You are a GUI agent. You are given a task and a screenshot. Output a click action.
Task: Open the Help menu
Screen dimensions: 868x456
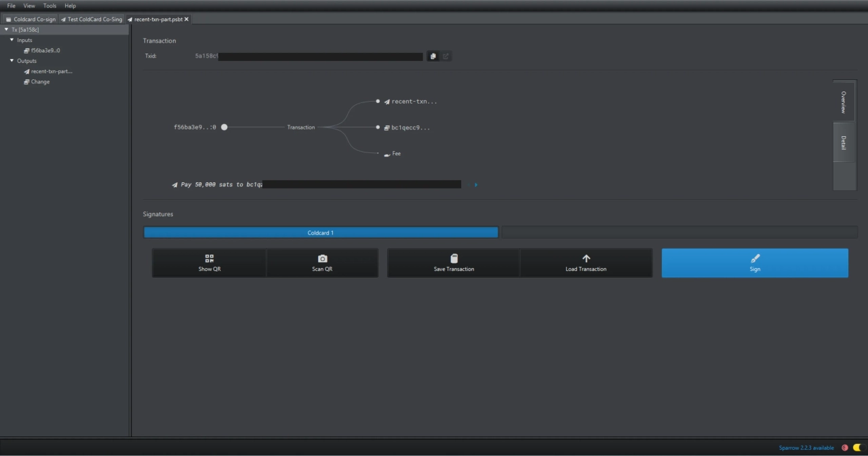click(x=71, y=5)
